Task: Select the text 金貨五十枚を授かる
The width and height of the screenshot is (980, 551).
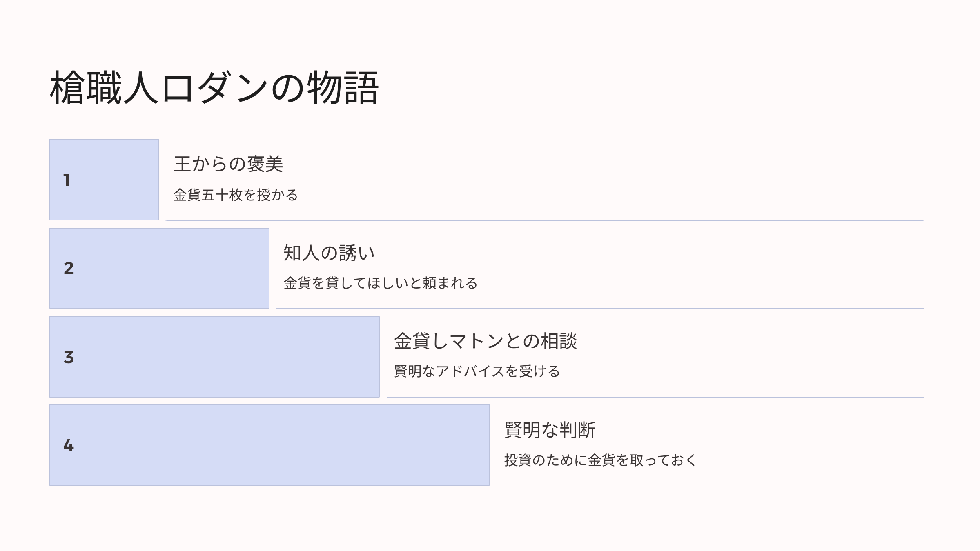Action: point(236,195)
